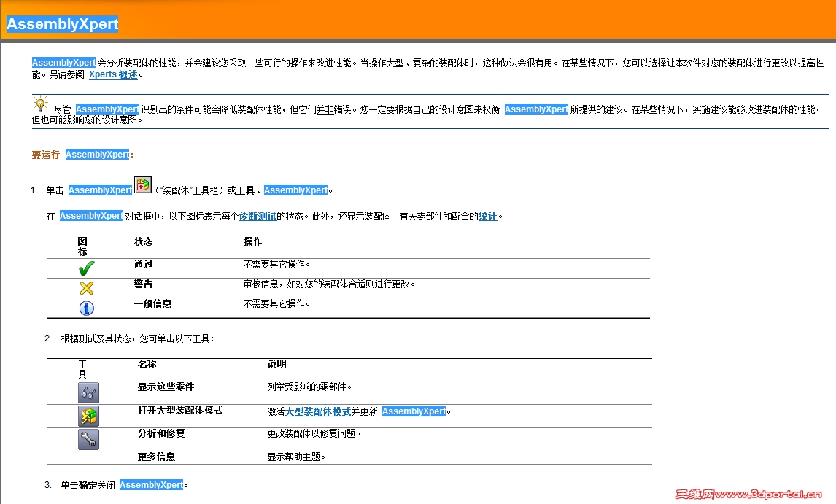Click the yellow X warning status icon
Image resolution: width=836 pixels, height=504 pixels.
(x=86, y=288)
